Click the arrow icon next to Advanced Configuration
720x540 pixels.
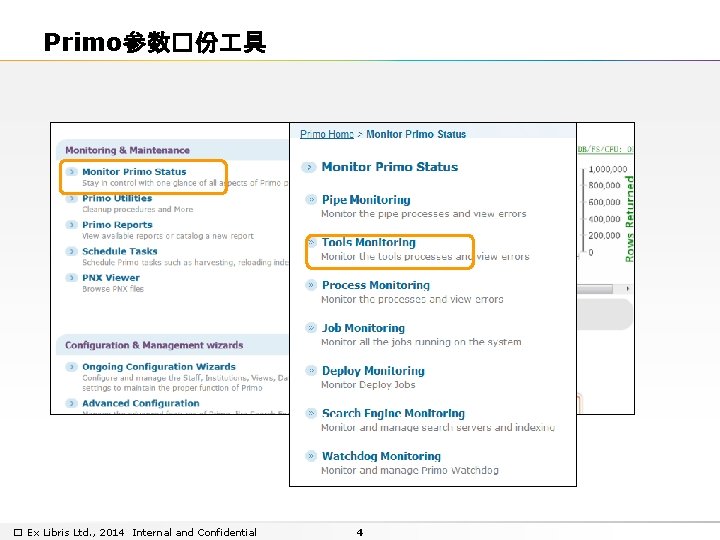[71, 403]
